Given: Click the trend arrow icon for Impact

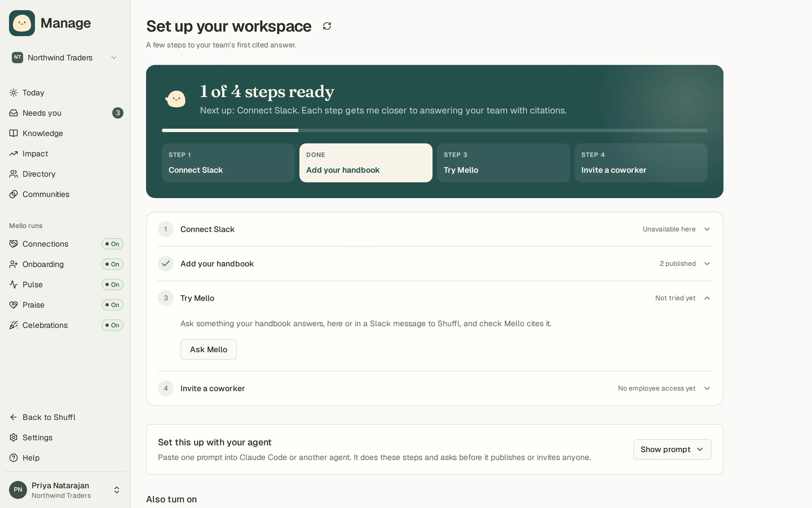Looking at the screenshot, I should click(x=14, y=154).
